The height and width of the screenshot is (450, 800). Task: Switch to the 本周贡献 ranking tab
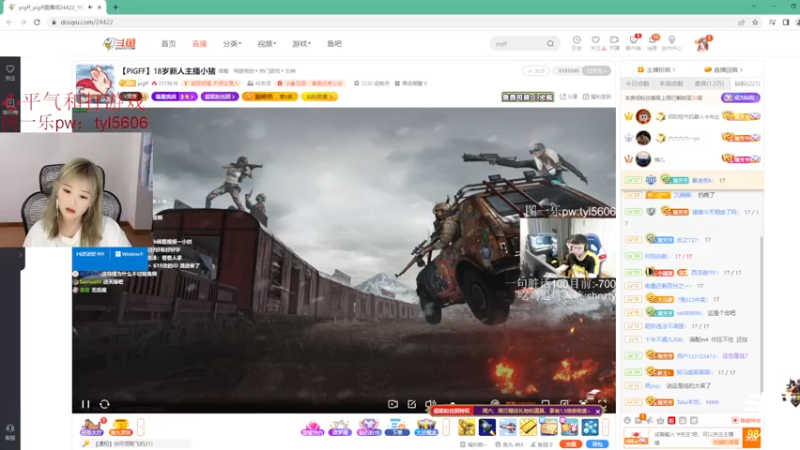671,84
